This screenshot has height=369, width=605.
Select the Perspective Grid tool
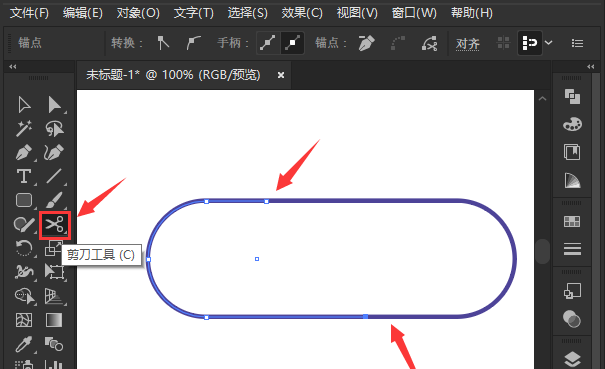click(x=54, y=296)
